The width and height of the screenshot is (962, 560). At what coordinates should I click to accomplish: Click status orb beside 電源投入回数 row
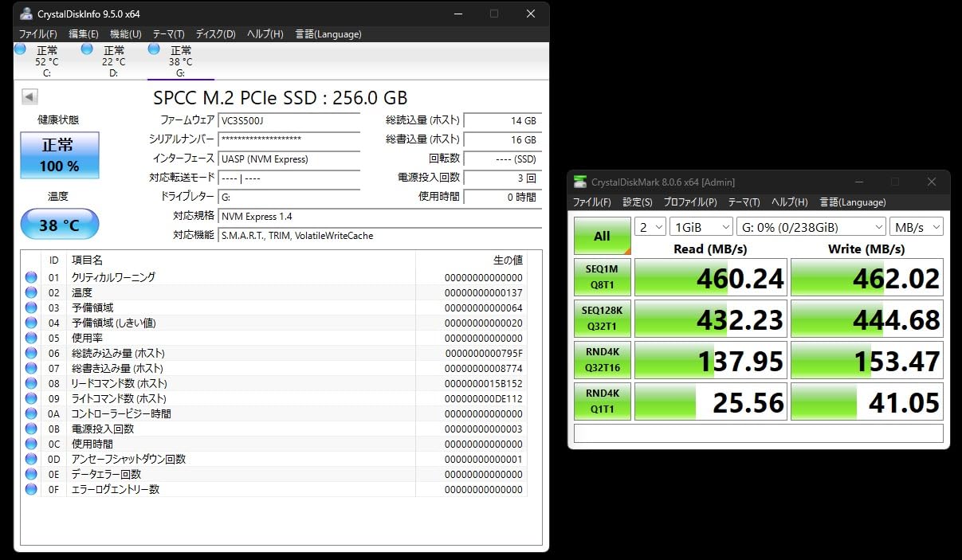point(31,429)
